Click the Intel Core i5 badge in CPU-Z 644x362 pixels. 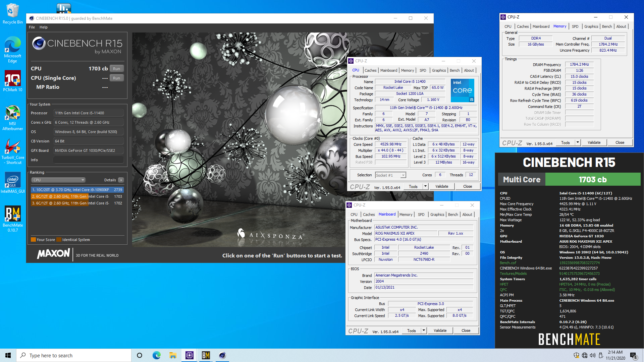462,90
